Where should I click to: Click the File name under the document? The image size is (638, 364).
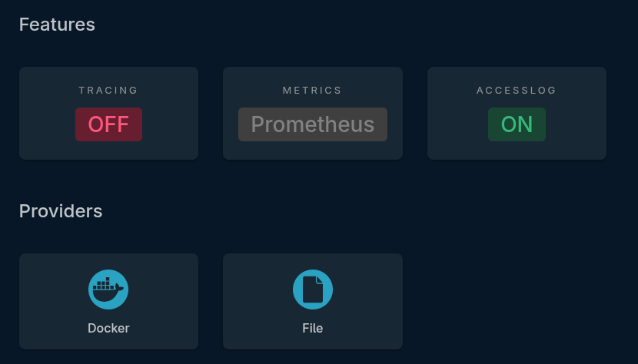pyautogui.click(x=313, y=328)
